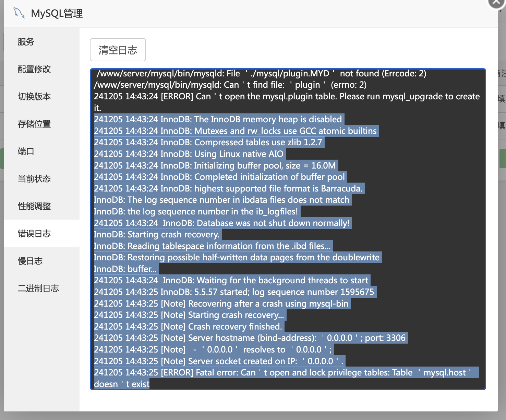The height and width of the screenshot is (420, 506).
Task: Click 'Mutexes and rw_locks use GCC' line
Action: tap(236, 131)
